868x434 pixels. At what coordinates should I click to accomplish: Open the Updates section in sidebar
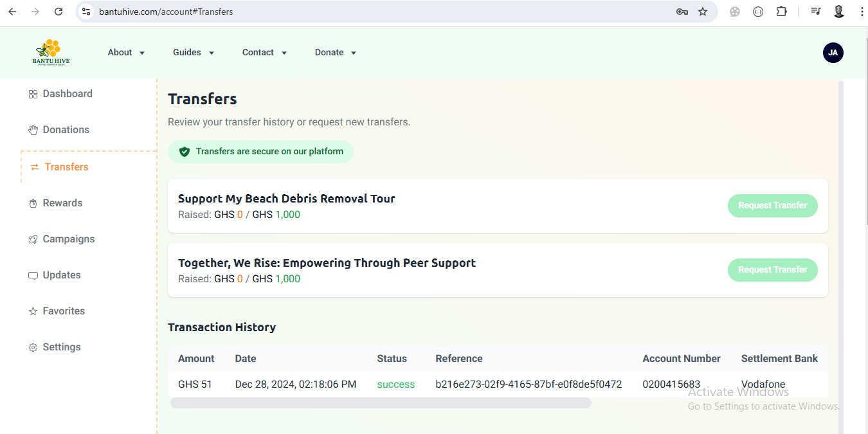click(61, 275)
